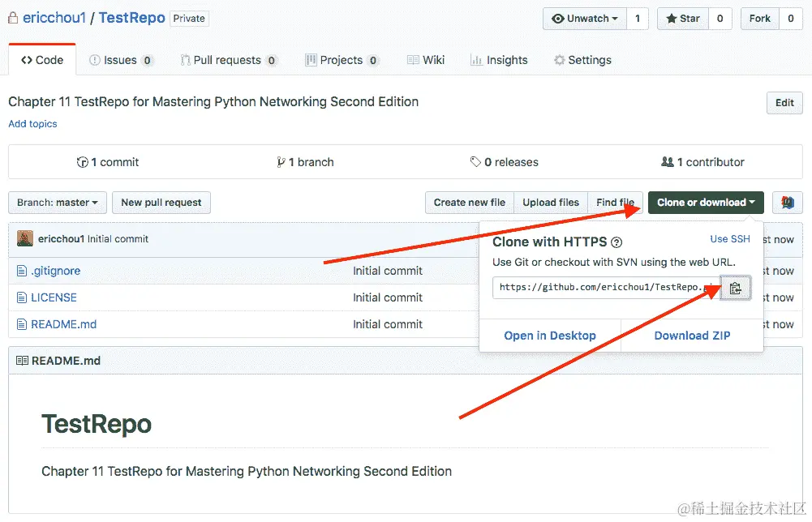Switch to Use SSH for cloning

coord(729,239)
